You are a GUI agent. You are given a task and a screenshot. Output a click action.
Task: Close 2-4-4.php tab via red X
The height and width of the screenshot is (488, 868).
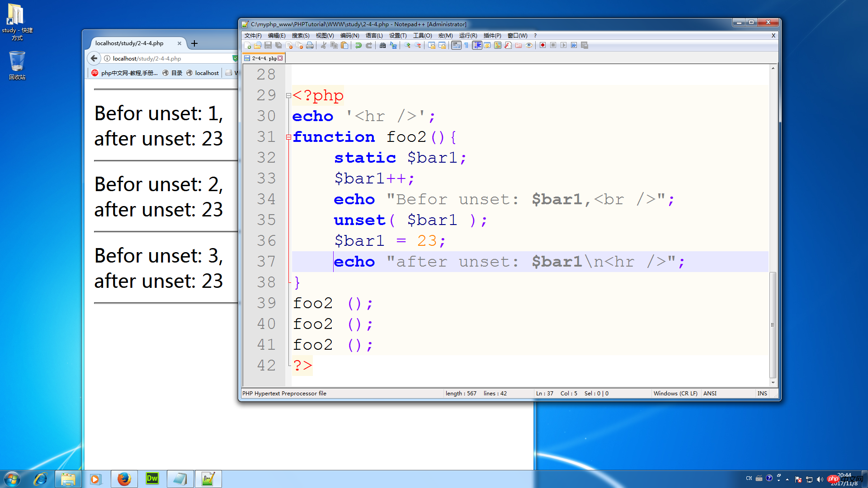click(x=280, y=58)
